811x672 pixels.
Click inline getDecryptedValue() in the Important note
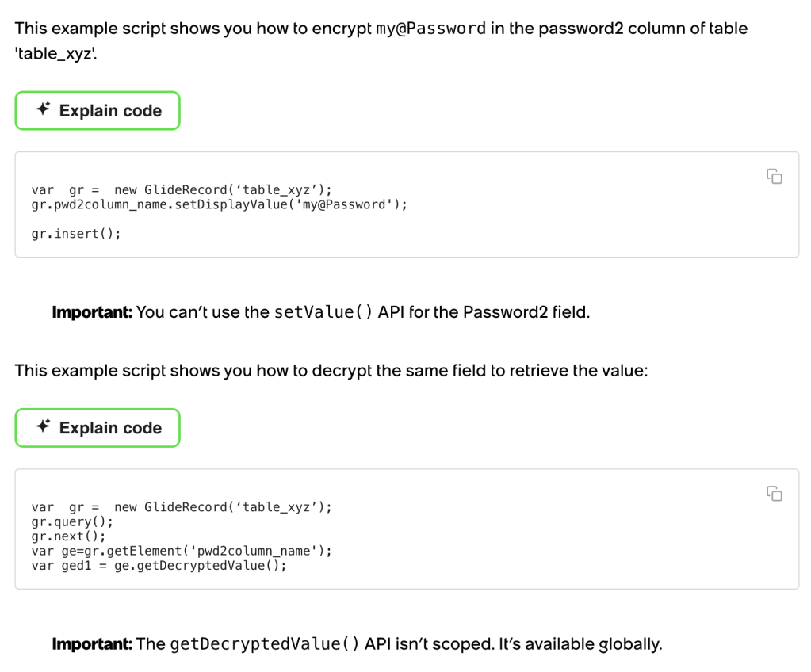264,644
